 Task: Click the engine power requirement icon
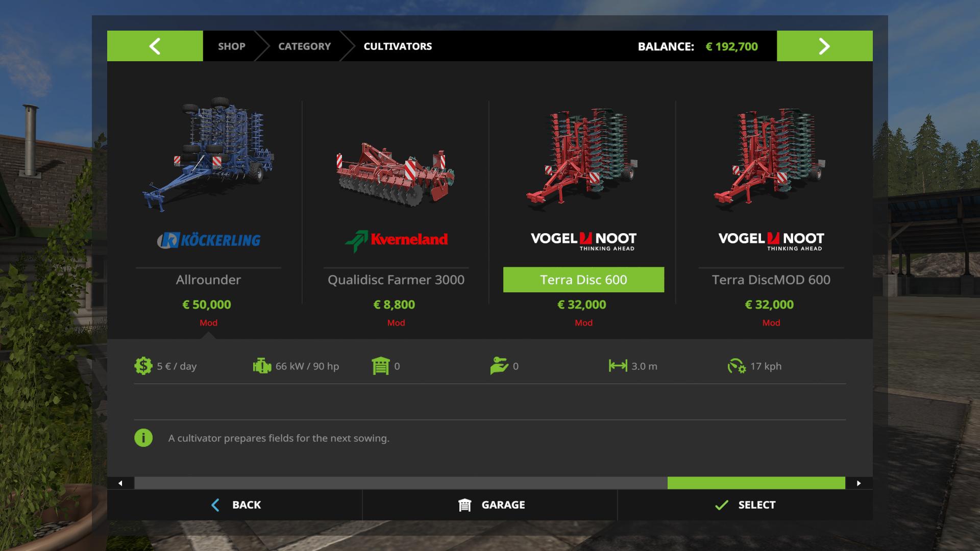click(x=262, y=366)
